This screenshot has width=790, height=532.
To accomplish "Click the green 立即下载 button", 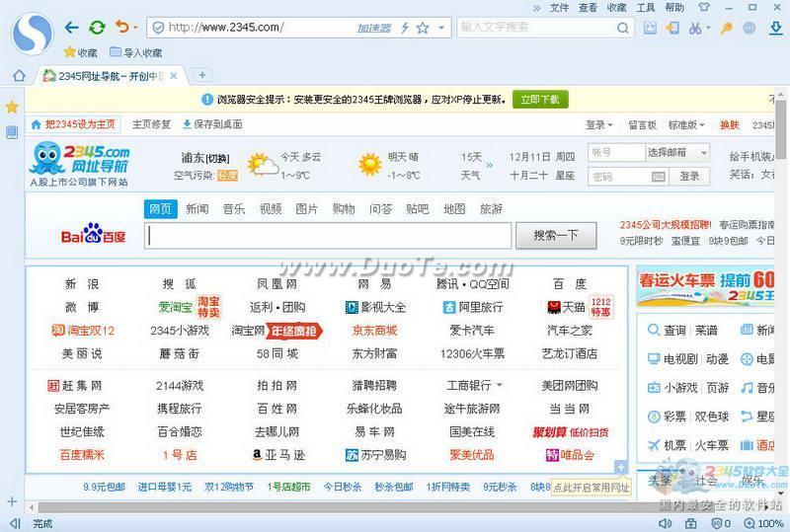I will coord(539,100).
